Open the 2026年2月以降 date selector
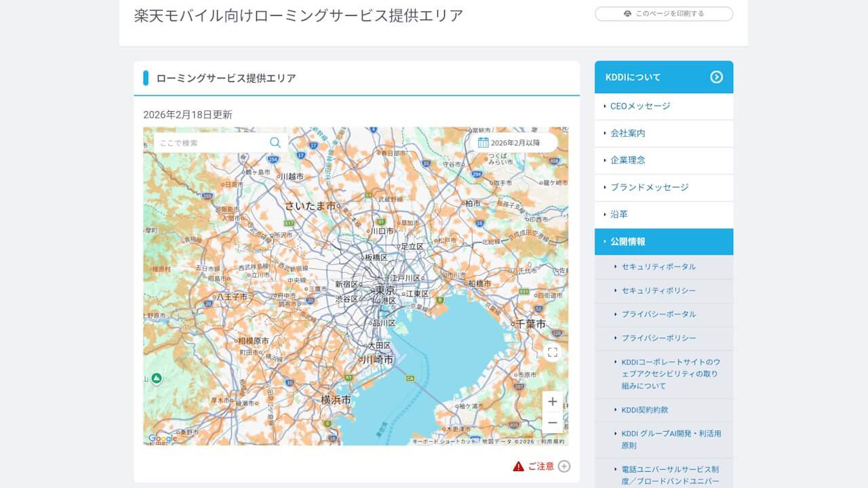The width and height of the screenshot is (868, 488). pos(517,142)
